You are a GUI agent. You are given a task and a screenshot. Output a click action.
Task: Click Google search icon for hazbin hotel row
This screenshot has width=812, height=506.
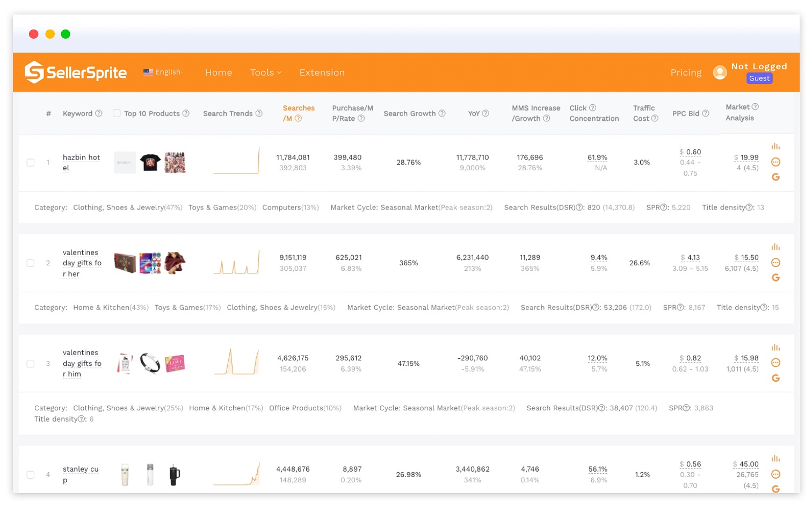tap(775, 177)
